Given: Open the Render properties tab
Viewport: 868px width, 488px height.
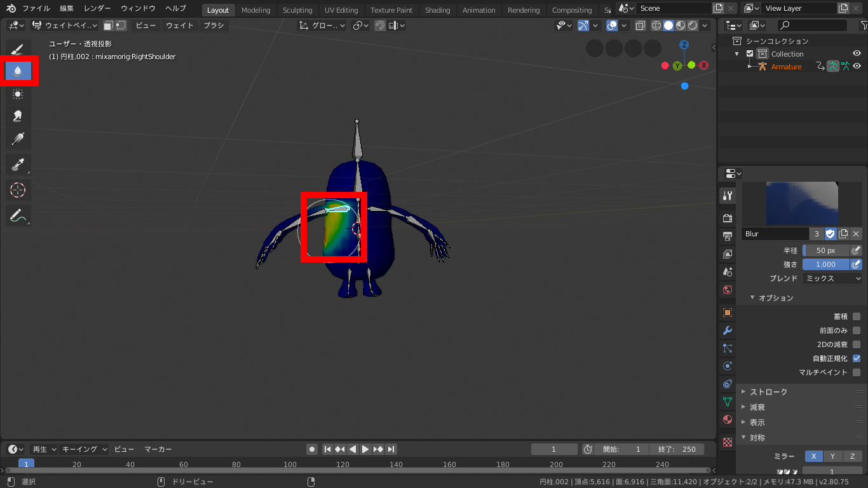Looking at the screenshot, I should coord(728,219).
